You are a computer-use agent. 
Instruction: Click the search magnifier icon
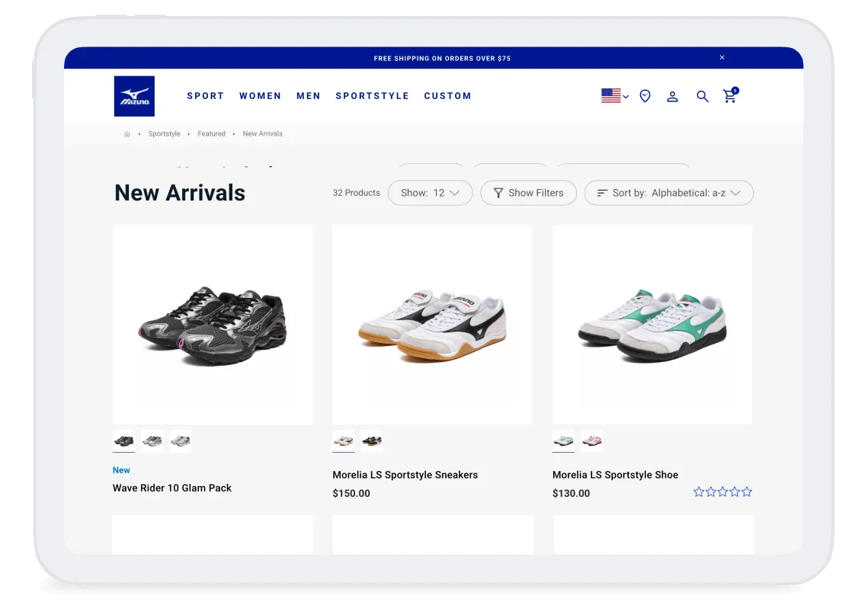click(702, 96)
